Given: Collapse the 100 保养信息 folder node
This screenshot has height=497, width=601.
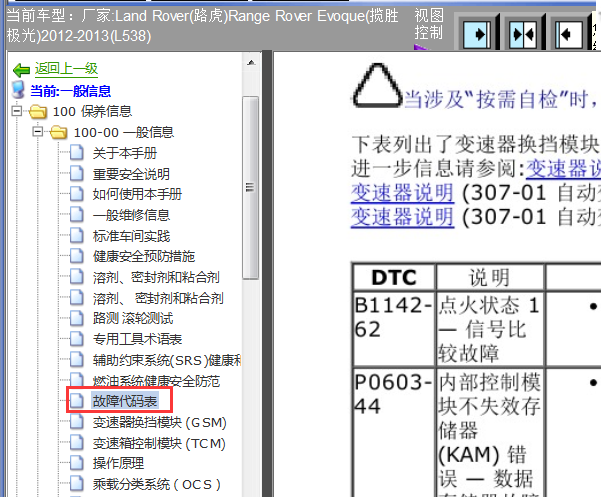Looking at the screenshot, I should 16,111.
